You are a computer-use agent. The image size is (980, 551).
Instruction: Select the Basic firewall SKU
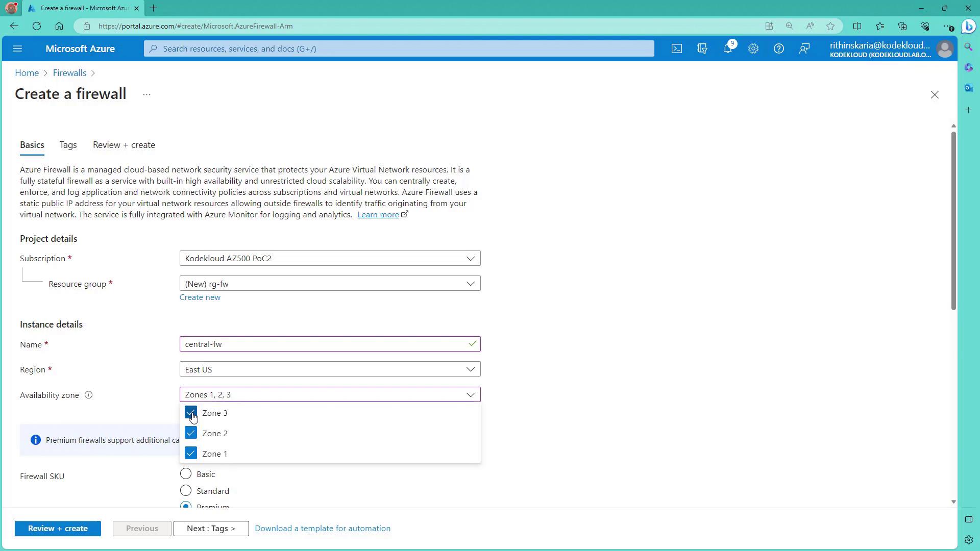pos(186,474)
